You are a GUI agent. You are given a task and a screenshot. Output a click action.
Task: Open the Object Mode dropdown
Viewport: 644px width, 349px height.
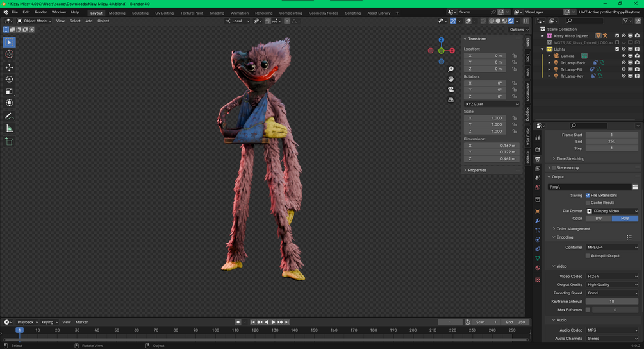[x=34, y=21]
